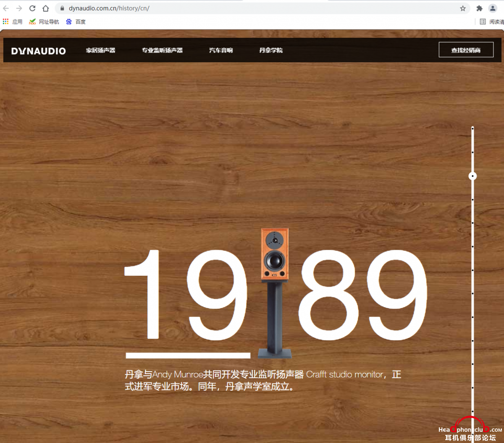View site security info via lock icon
Viewport: 504px width, 443px height.
pos(62,8)
